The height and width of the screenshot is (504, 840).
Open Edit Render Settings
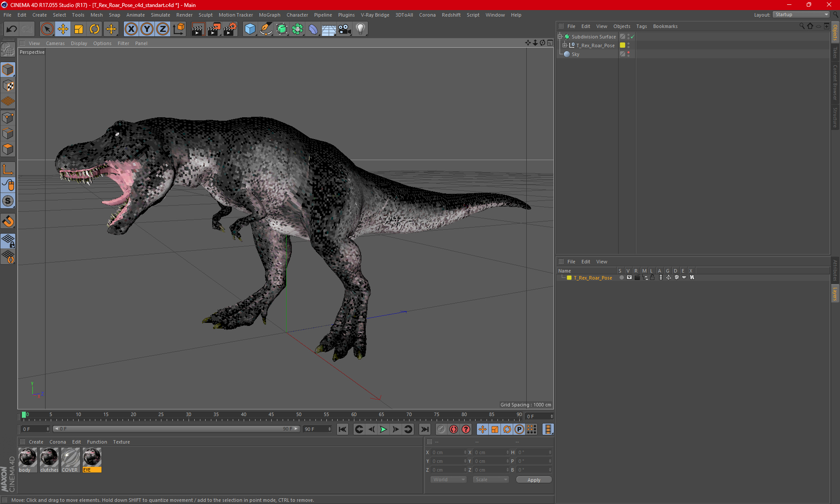(x=230, y=29)
